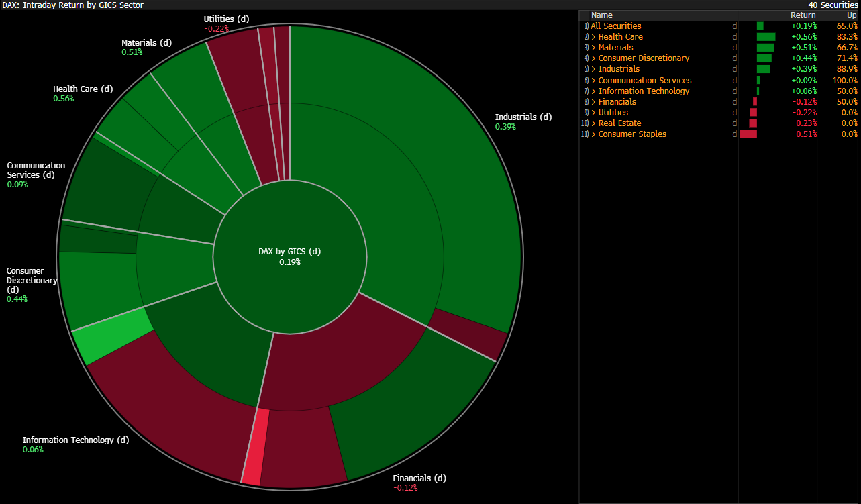Click the 100.0% Up value
861x504 pixels.
(x=845, y=81)
